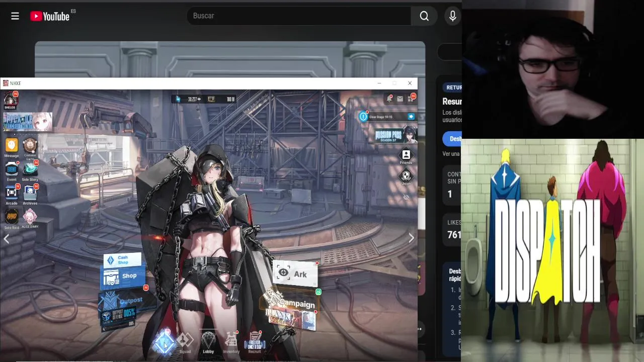Open the Friends list

[406, 156]
